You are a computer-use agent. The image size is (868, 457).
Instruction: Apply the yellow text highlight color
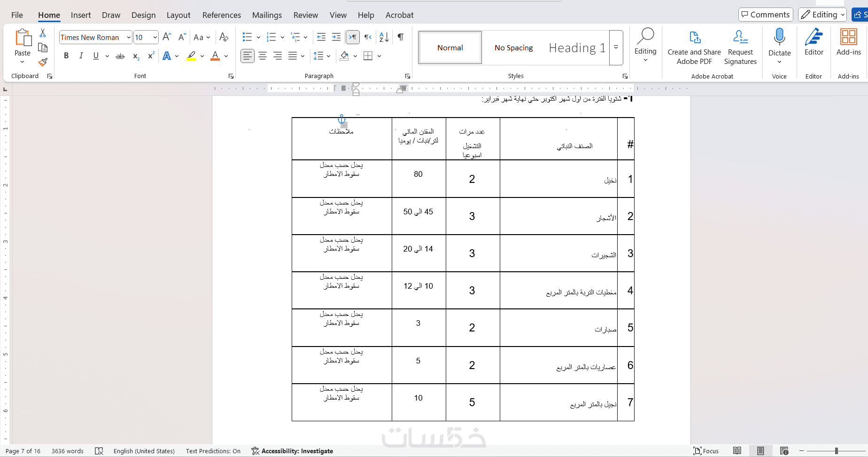click(191, 56)
